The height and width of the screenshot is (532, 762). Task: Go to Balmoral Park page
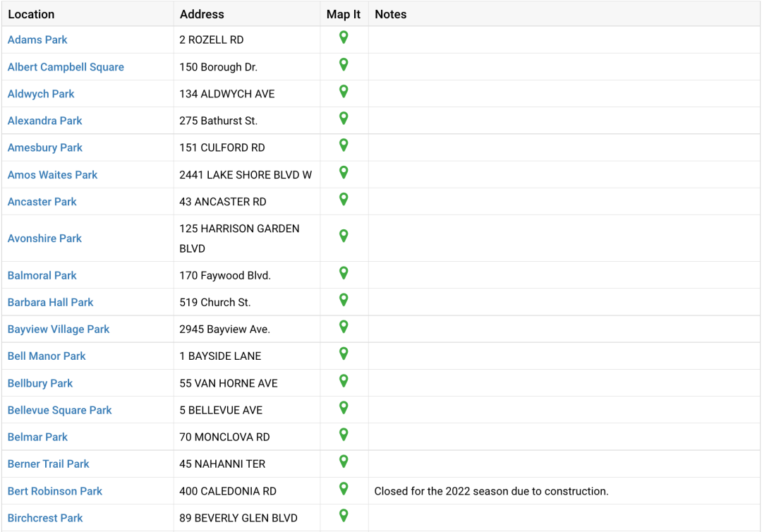(x=42, y=275)
